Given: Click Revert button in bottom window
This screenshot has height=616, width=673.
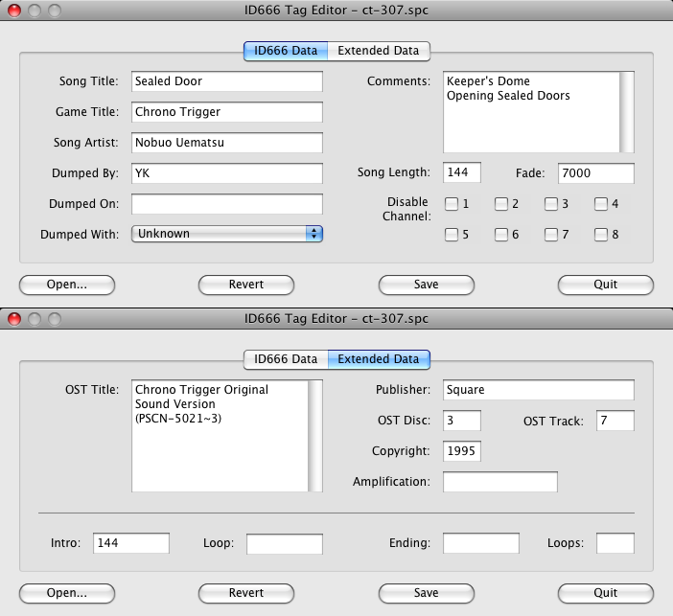Looking at the screenshot, I should 246,593.
